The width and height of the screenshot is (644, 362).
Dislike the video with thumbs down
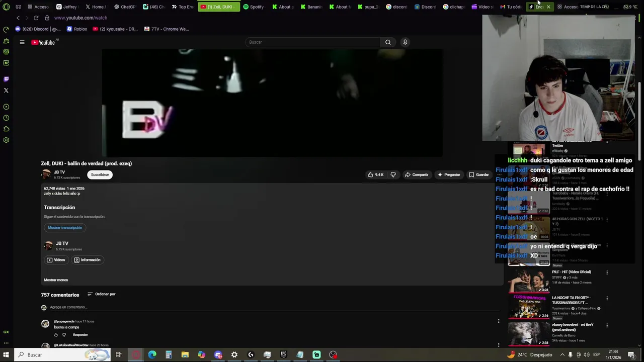pyautogui.click(x=393, y=174)
